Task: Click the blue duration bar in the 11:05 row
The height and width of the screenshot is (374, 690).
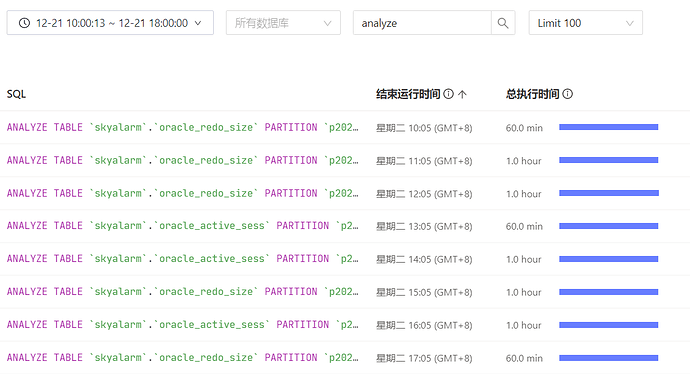Action: [x=609, y=160]
